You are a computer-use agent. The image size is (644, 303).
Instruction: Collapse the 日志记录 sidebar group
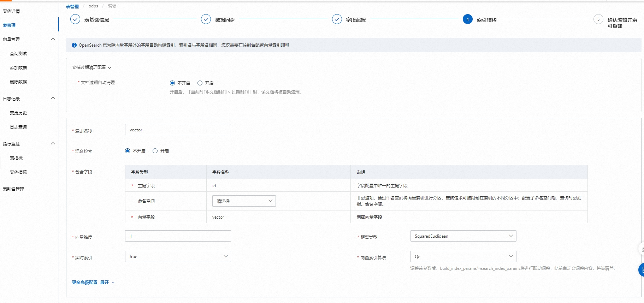(x=53, y=98)
